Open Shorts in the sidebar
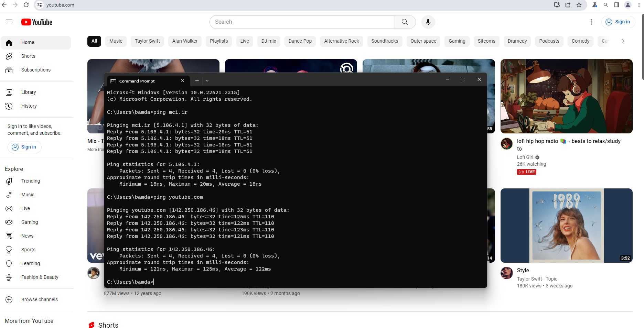The height and width of the screenshot is (328, 644). tap(36, 56)
